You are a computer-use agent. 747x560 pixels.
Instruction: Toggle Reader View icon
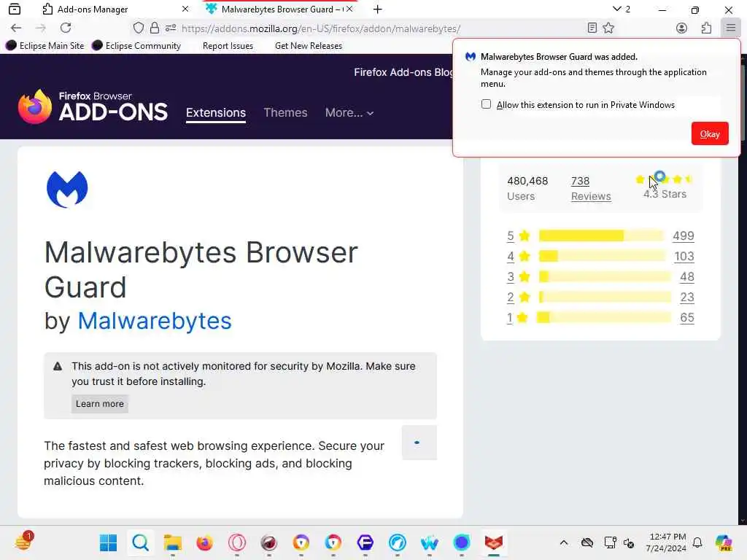(x=592, y=28)
